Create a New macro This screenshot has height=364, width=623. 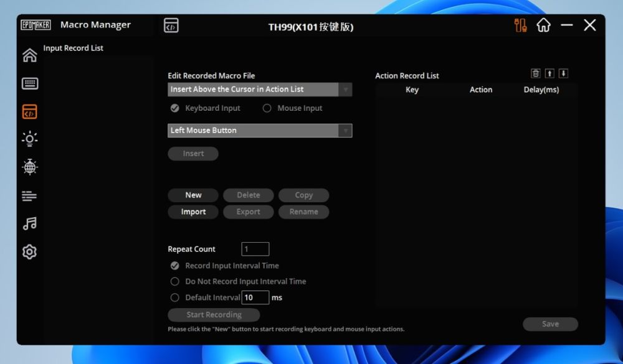tap(193, 195)
